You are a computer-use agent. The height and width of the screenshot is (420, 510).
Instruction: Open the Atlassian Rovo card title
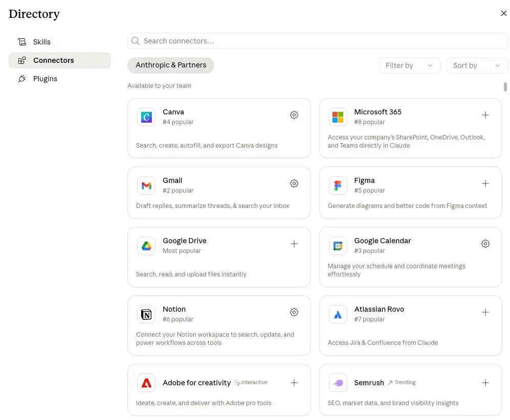[x=379, y=309]
